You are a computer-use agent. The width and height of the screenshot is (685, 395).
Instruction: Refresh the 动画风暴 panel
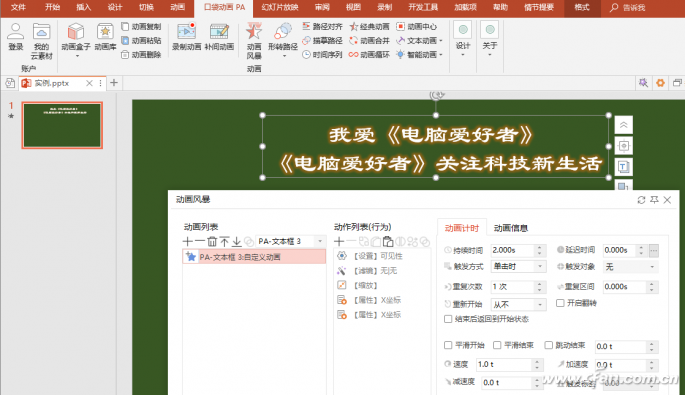[x=641, y=200]
